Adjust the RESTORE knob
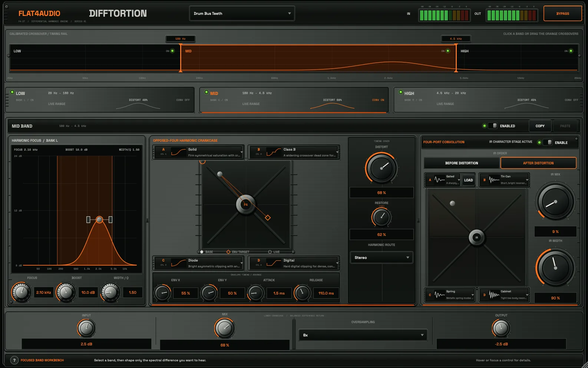This screenshot has width=588, height=368. click(x=381, y=217)
